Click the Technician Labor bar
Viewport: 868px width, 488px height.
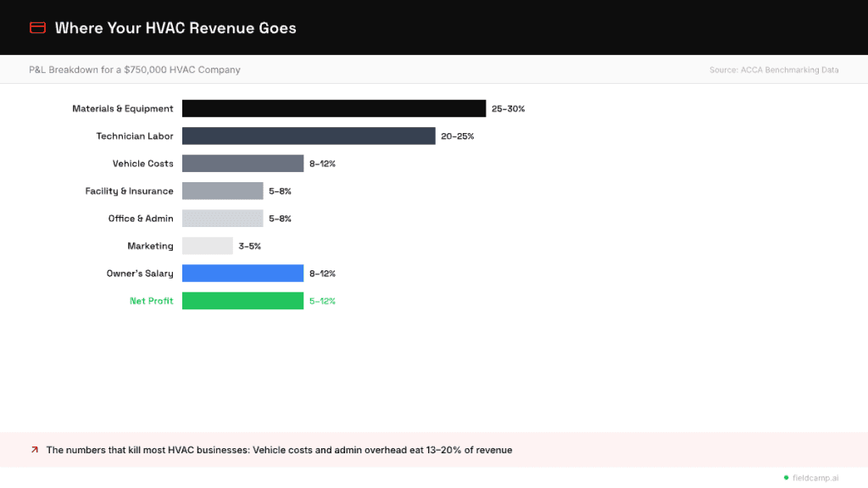pos(308,136)
